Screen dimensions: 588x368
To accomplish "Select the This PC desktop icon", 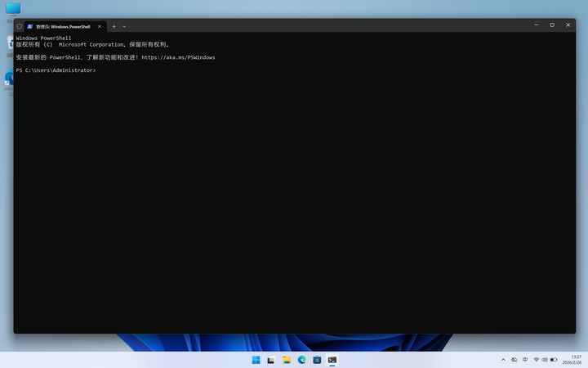I will click(x=13, y=10).
